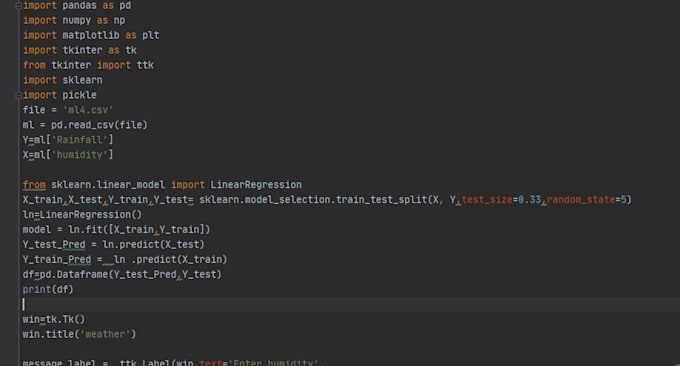Click the 'import matplotlib as plt' line
This screenshot has width=680, height=366.
[91, 35]
